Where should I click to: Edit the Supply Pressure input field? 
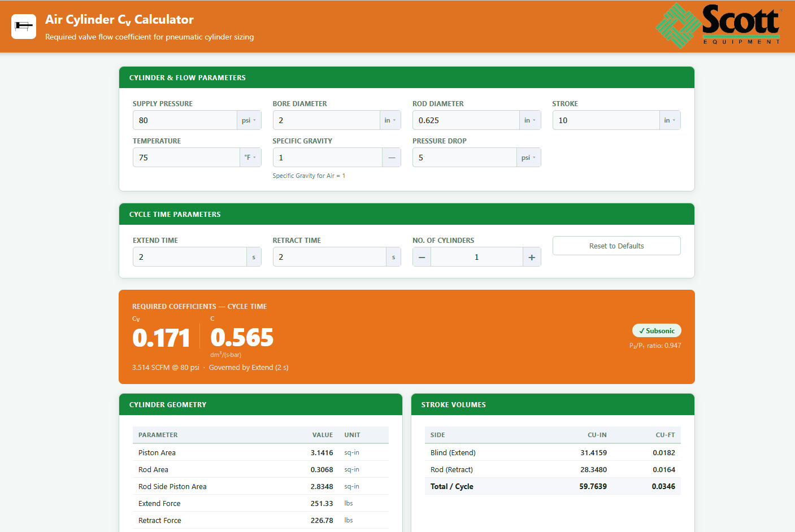[185, 120]
